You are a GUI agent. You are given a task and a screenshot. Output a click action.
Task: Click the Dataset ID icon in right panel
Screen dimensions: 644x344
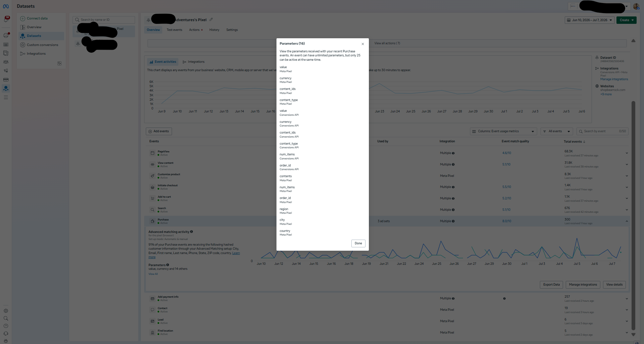point(597,58)
